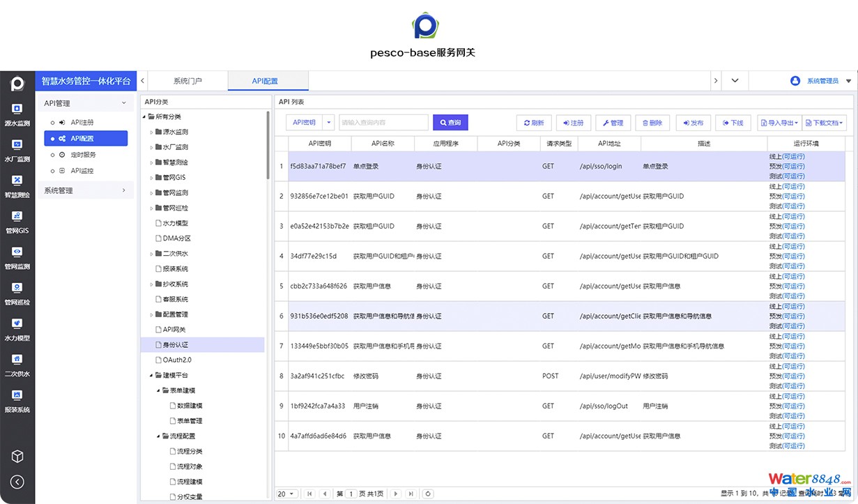
Task: Click the search query input field
Action: tap(383, 123)
